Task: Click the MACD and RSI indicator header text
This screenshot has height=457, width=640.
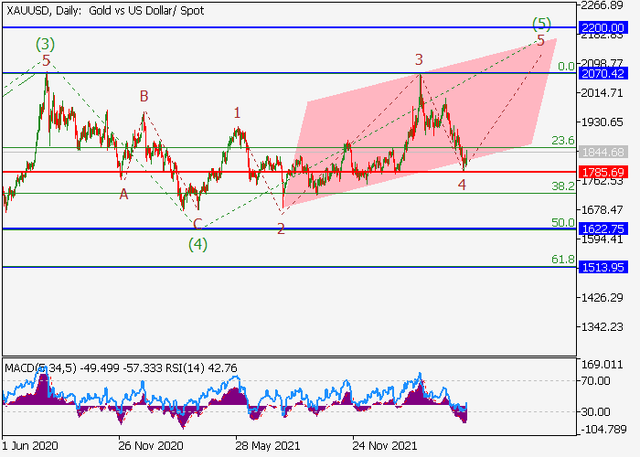Action: (x=121, y=368)
